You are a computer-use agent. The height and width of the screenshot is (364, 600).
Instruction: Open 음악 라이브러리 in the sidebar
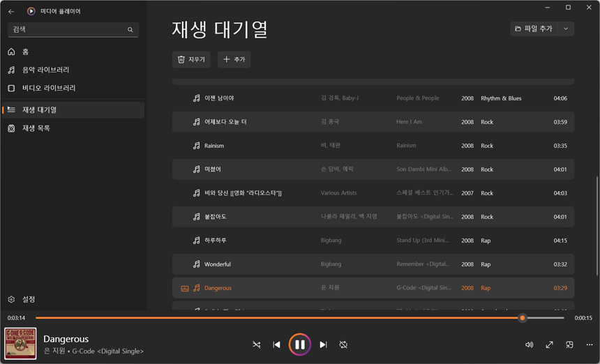[45, 70]
